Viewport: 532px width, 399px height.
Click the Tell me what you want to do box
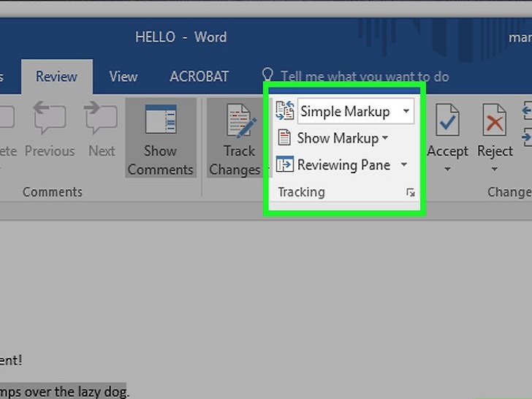[x=365, y=77]
